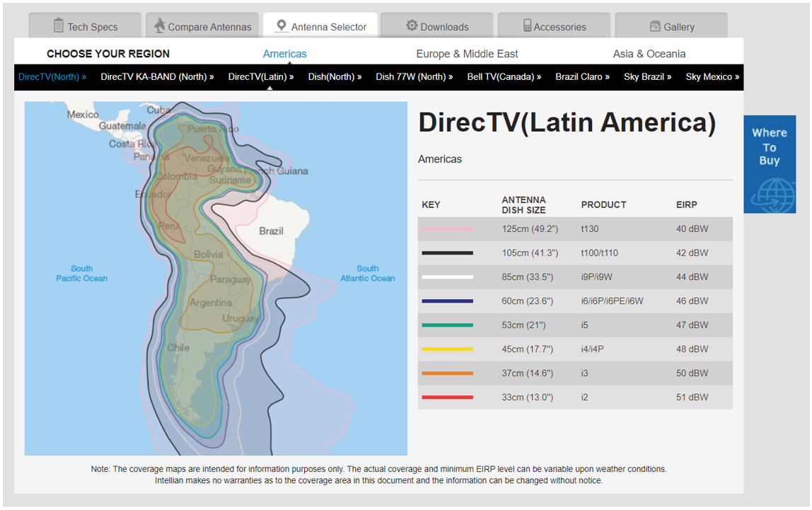Click the 40 dBW EIRP value

coord(692,229)
